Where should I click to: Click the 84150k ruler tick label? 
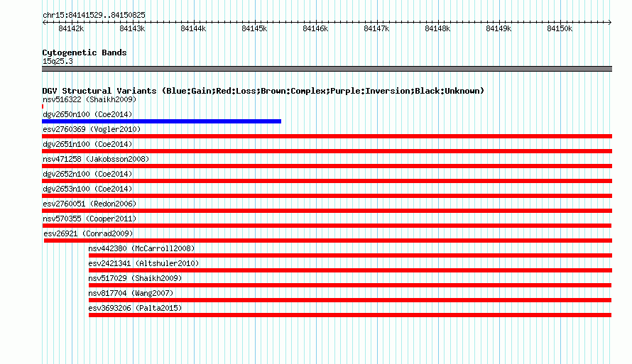coord(560,28)
